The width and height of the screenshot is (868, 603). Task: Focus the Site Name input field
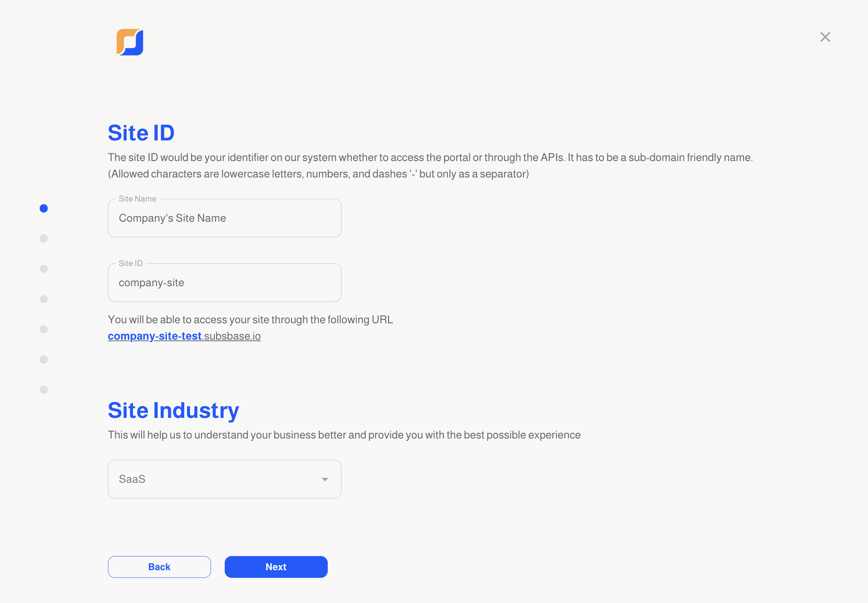(225, 218)
